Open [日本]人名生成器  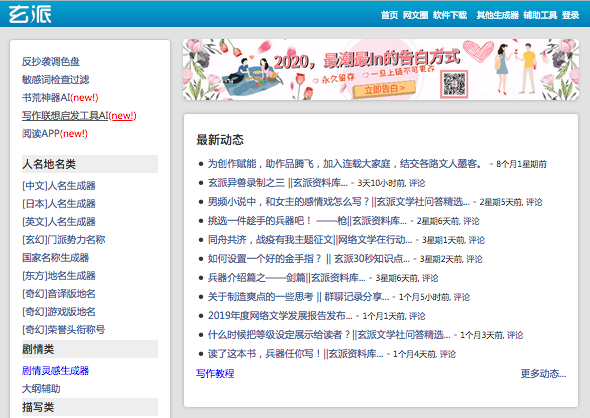pos(59,204)
